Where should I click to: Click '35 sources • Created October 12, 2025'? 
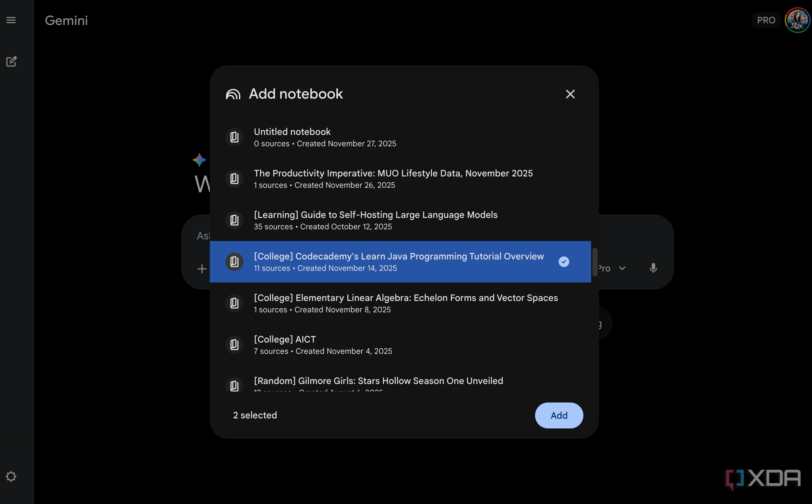(x=323, y=227)
